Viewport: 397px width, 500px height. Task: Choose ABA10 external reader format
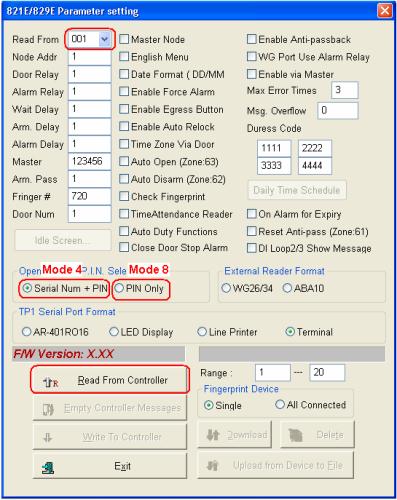[x=287, y=288]
